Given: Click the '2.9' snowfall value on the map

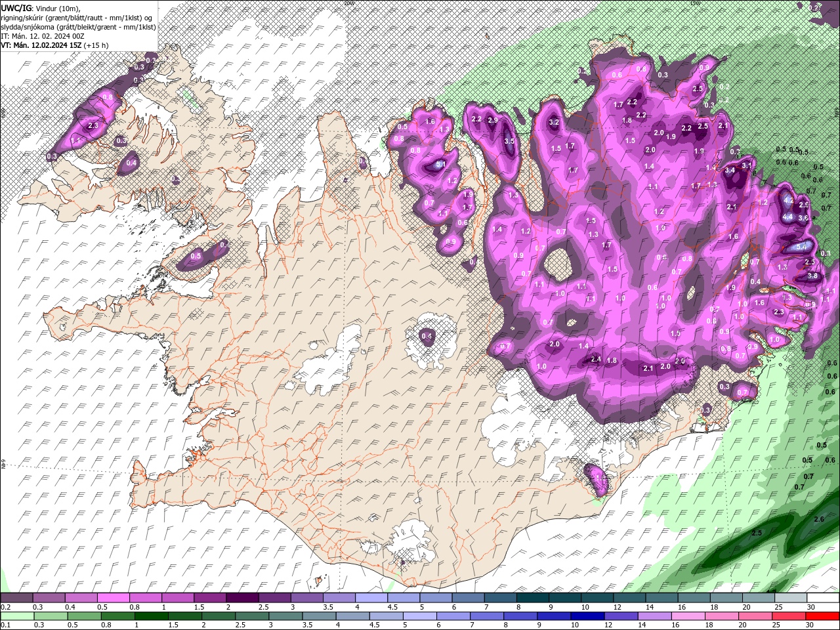Looking at the screenshot, I should (x=492, y=121).
